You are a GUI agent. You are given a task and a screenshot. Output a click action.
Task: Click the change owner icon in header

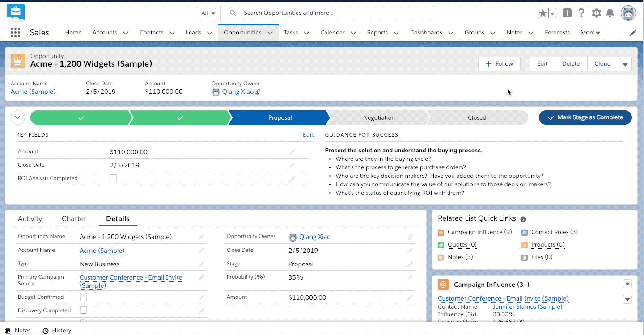coord(258,92)
